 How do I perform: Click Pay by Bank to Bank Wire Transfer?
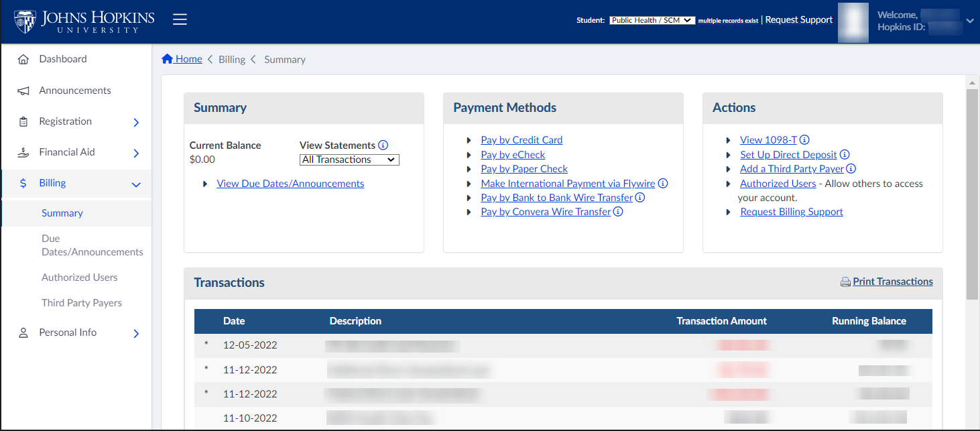[556, 197]
